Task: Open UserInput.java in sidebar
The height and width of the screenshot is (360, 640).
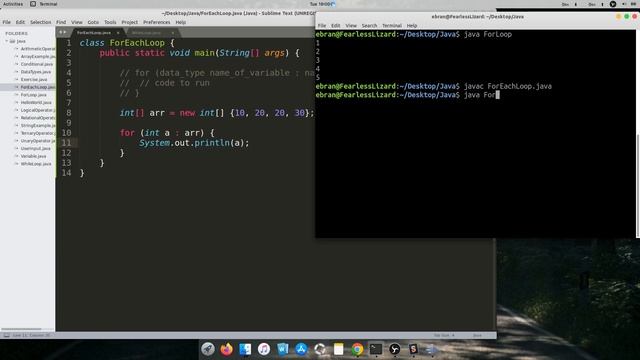Action: tap(36, 149)
